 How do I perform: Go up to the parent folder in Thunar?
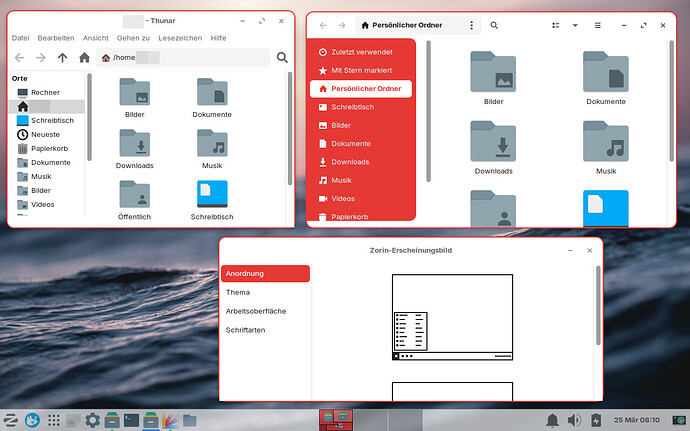(62, 58)
